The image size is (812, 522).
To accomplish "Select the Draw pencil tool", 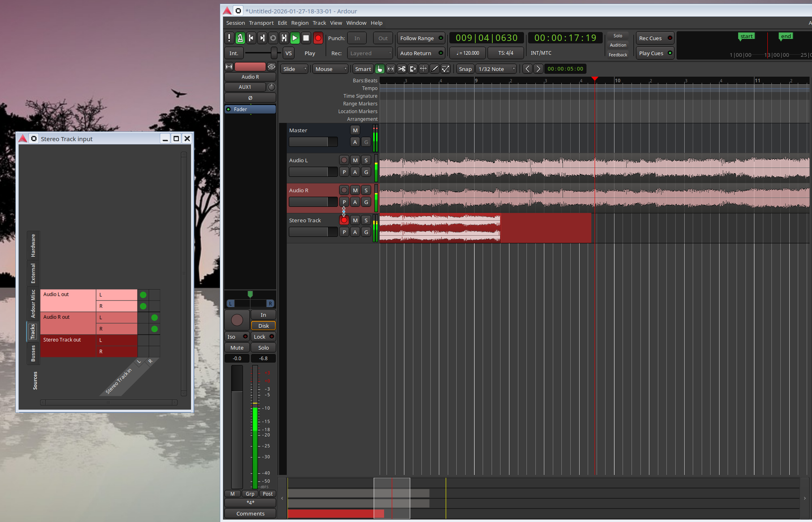I will [434, 69].
